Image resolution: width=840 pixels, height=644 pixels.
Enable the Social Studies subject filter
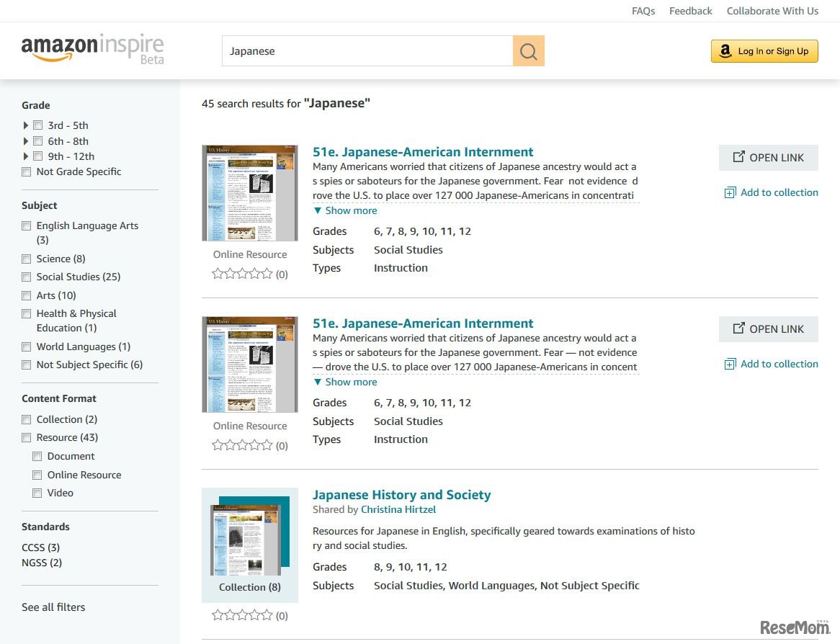point(27,277)
